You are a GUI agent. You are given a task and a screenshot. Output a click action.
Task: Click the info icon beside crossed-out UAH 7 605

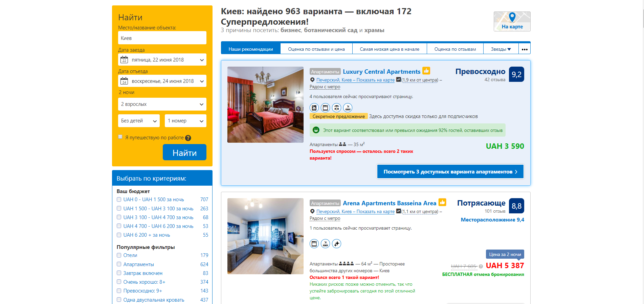click(481, 266)
